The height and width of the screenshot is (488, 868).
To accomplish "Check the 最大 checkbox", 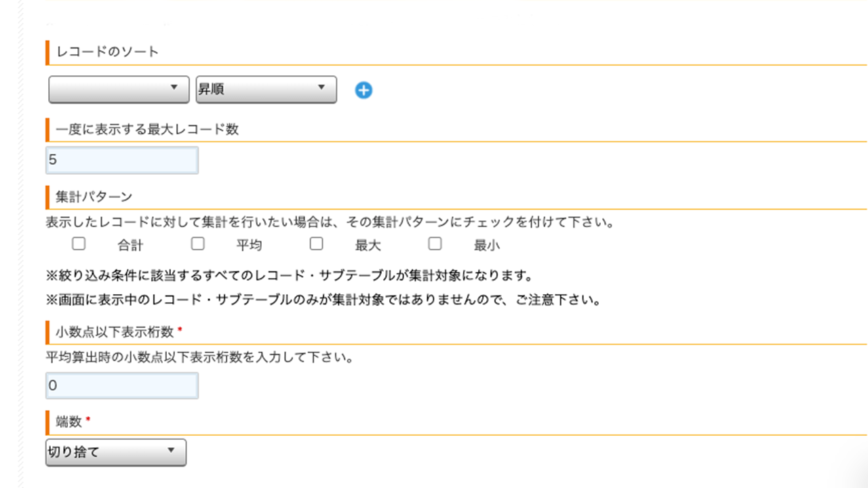I will tap(316, 243).
